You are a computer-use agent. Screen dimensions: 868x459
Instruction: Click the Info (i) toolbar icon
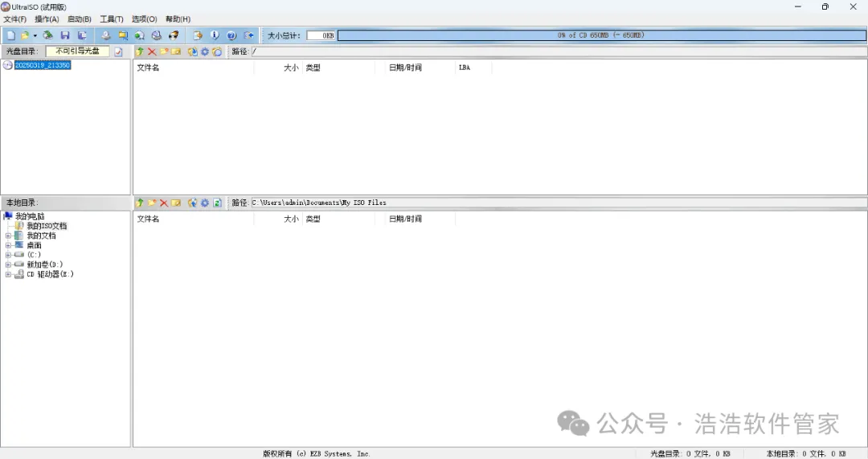point(215,35)
